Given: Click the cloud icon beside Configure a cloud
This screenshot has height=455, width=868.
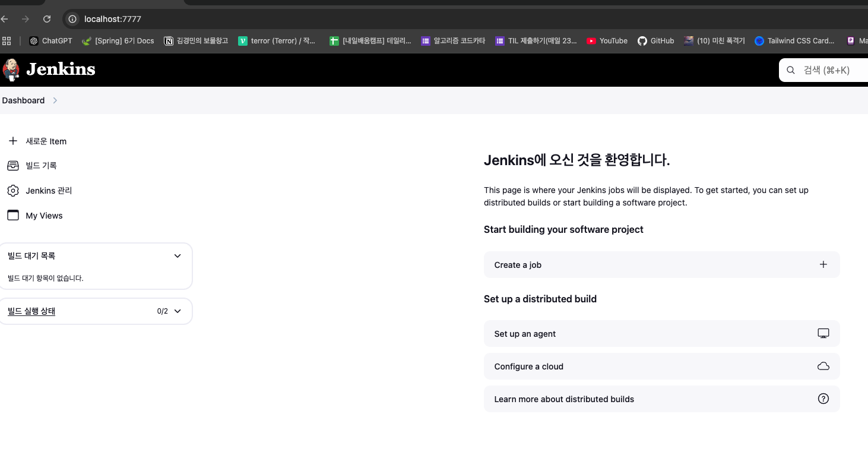Looking at the screenshot, I should coord(823,366).
